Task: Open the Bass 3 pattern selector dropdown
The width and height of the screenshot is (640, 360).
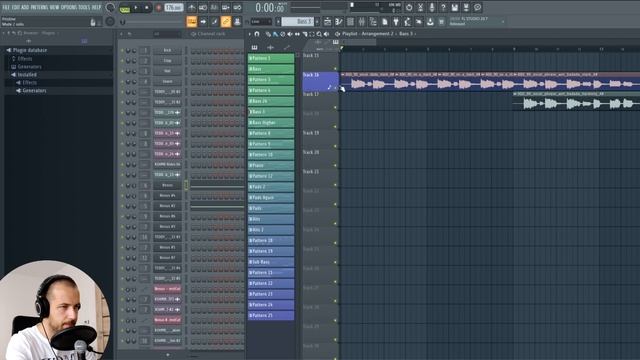Action: (x=298, y=22)
